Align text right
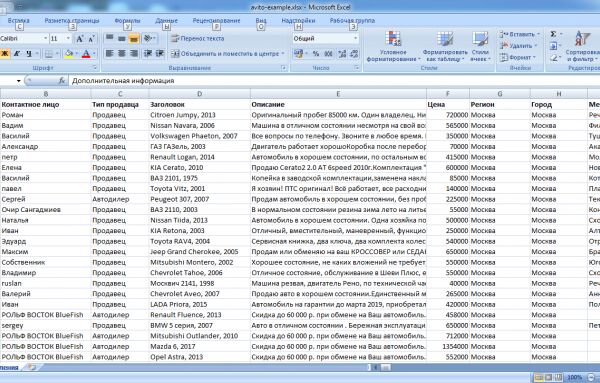Viewport: 600px width, 383px height. (x=134, y=54)
